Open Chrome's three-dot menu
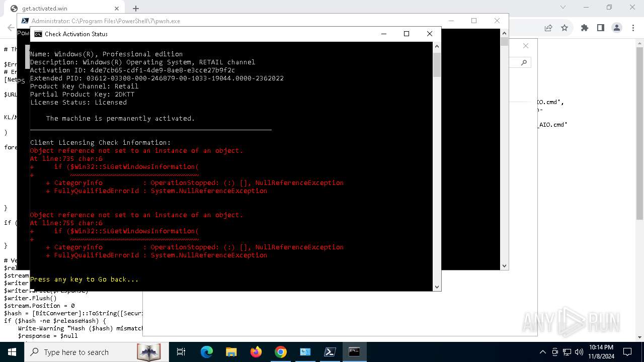 (633, 28)
